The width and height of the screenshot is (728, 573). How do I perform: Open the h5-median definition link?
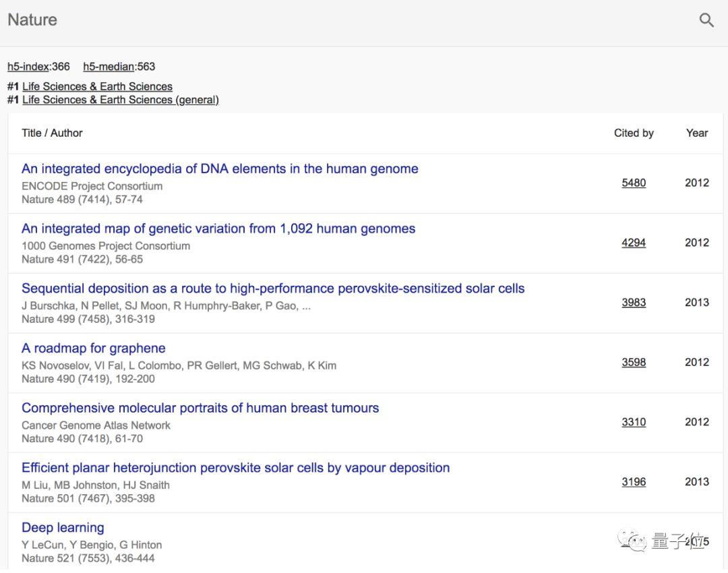(x=109, y=67)
